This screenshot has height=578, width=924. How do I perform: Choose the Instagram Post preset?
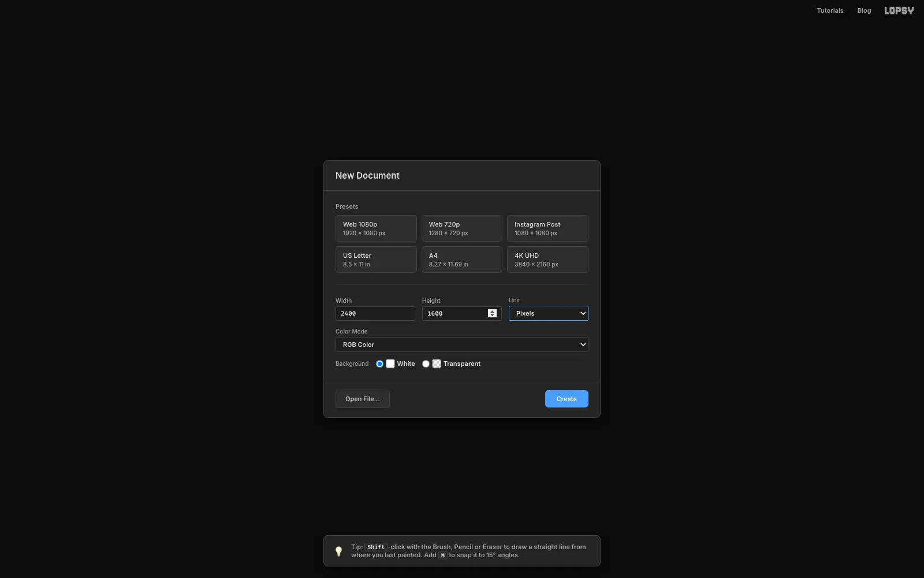tap(547, 228)
